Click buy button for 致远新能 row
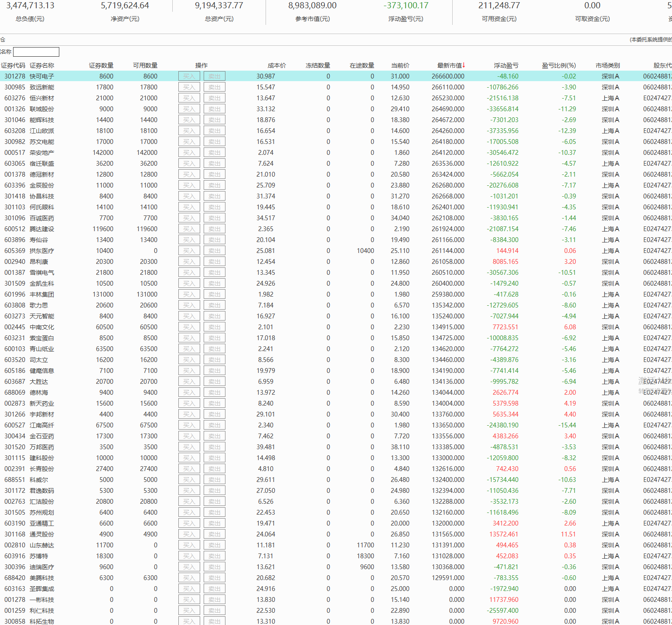Screen dimensions: 672x625 [x=189, y=87]
